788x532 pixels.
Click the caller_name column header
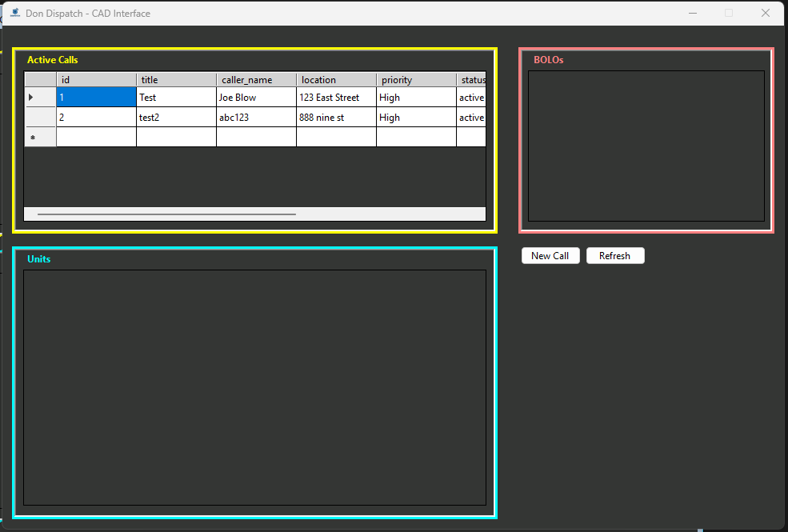point(256,80)
